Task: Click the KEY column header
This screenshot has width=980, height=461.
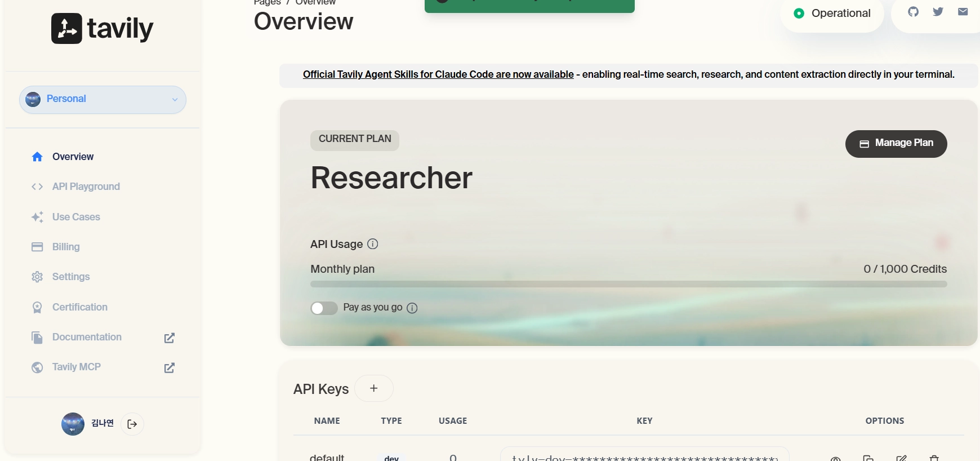Action: pyautogui.click(x=644, y=421)
